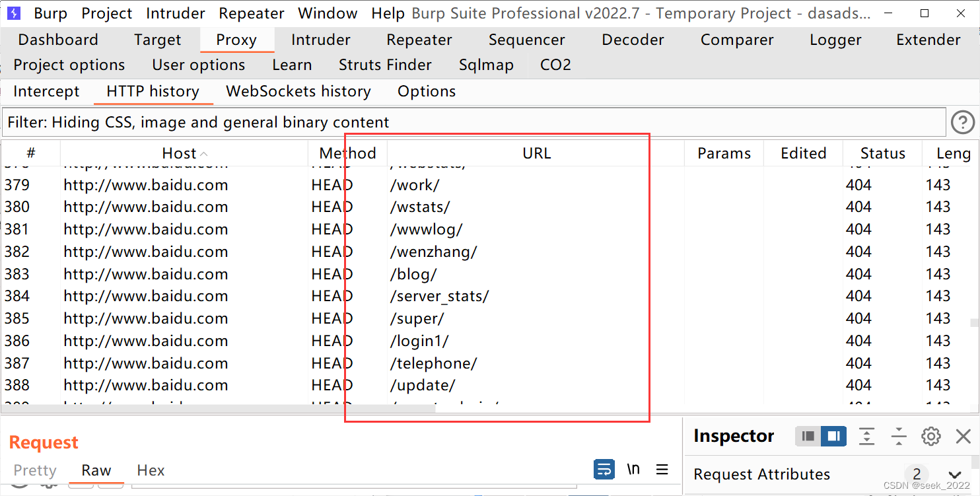Image resolution: width=980 pixels, height=496 pixels.
Task: Select the /blog/ URL entry
Action: click(413, 274)
